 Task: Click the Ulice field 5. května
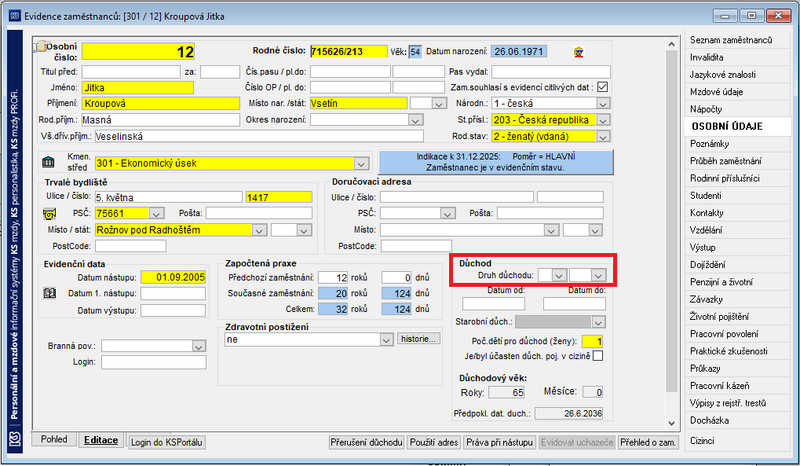(169, 198)
